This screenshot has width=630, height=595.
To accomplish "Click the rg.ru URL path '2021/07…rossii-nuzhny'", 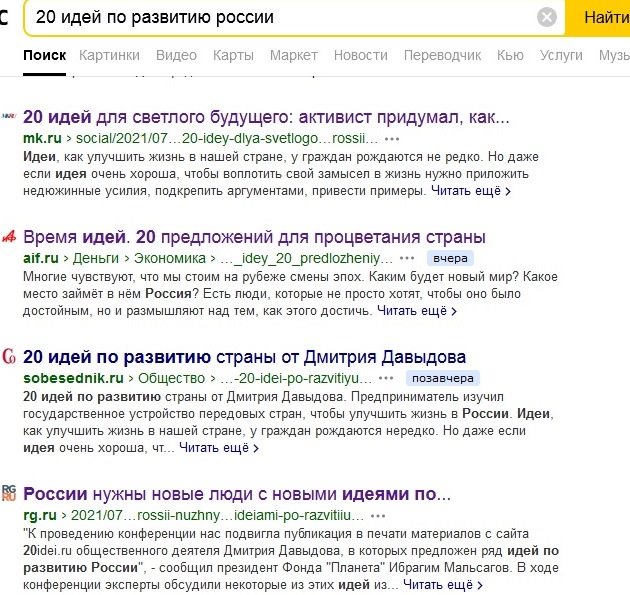I will (x=217, y=515).
